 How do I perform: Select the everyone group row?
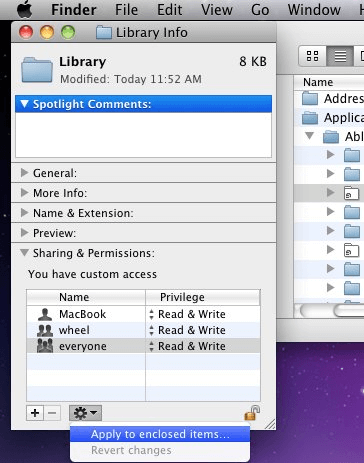point(143,346)
